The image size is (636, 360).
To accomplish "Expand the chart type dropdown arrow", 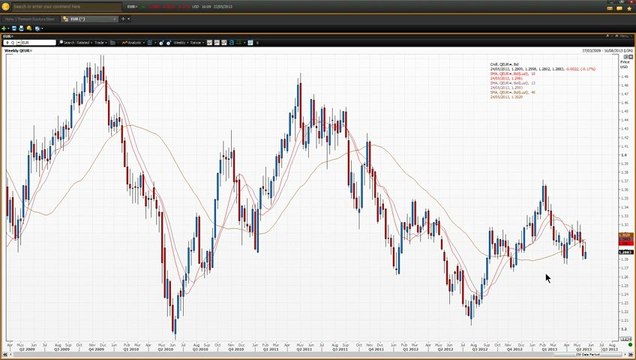I will pyautogui.click(x=155, y=43).
